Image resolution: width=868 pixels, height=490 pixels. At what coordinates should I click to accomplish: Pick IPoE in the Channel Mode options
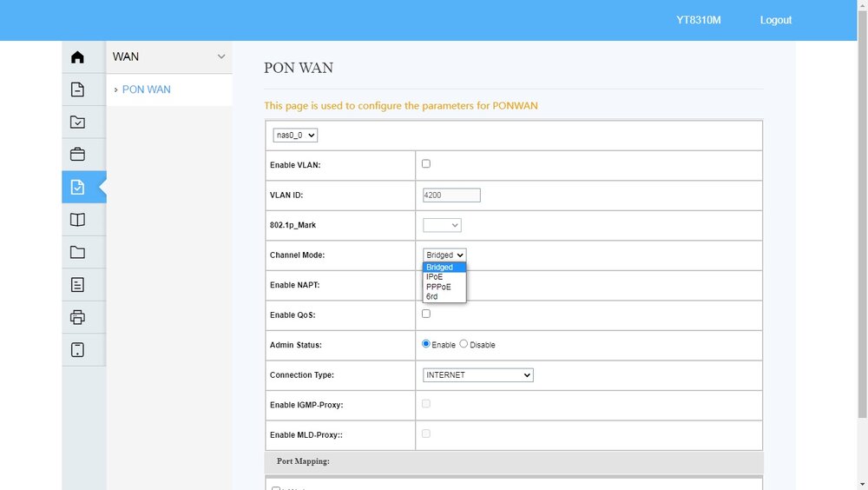[x=435, y=277]
